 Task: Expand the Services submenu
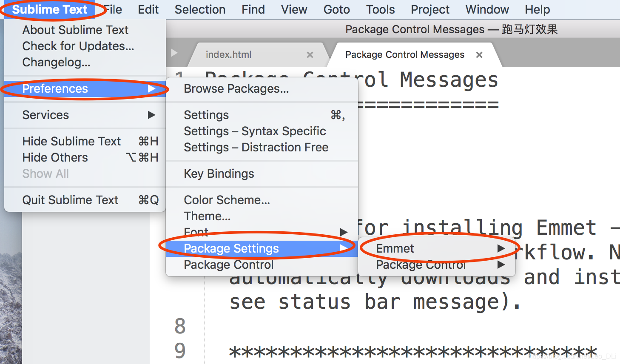tap(85, 115)
